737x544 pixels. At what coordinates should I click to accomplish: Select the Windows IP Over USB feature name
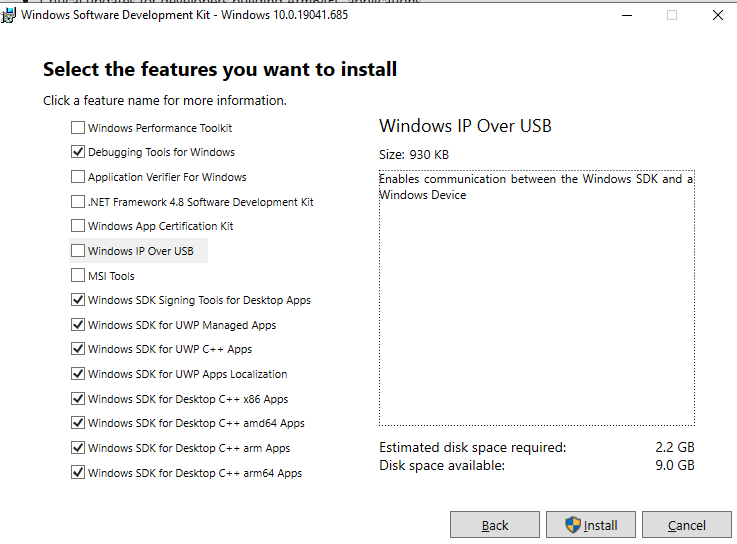pos(141,251)
